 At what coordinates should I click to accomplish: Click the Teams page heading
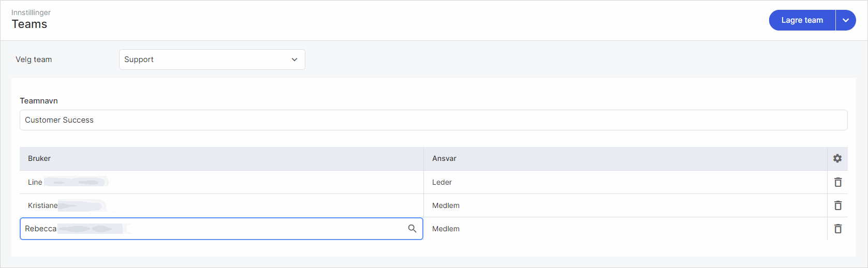[x=30, y=24]
